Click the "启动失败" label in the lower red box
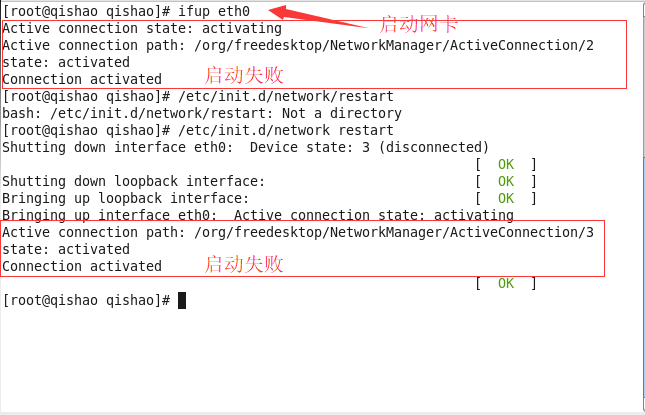 pyautogui.click(x=244, y=264)
